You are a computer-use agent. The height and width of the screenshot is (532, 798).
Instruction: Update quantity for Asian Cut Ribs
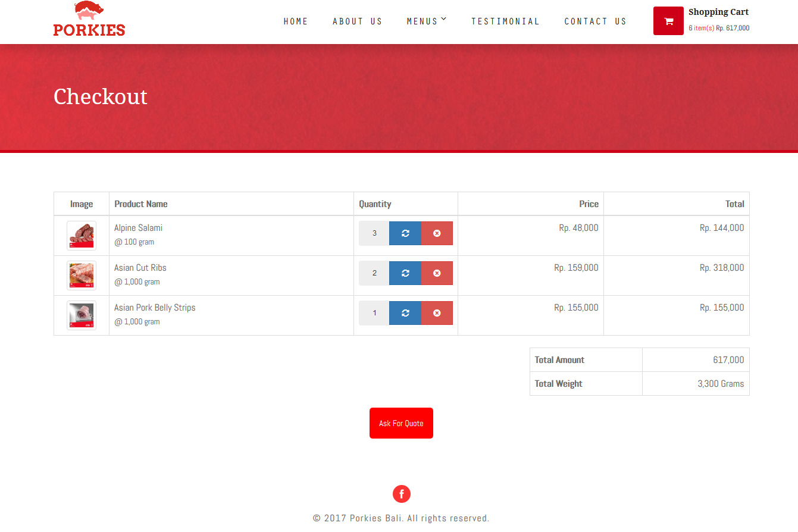[405, 273]
